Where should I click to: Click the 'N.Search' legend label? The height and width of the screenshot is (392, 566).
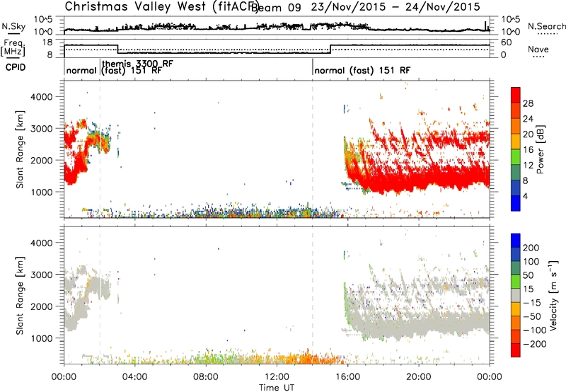click(546, 26)
